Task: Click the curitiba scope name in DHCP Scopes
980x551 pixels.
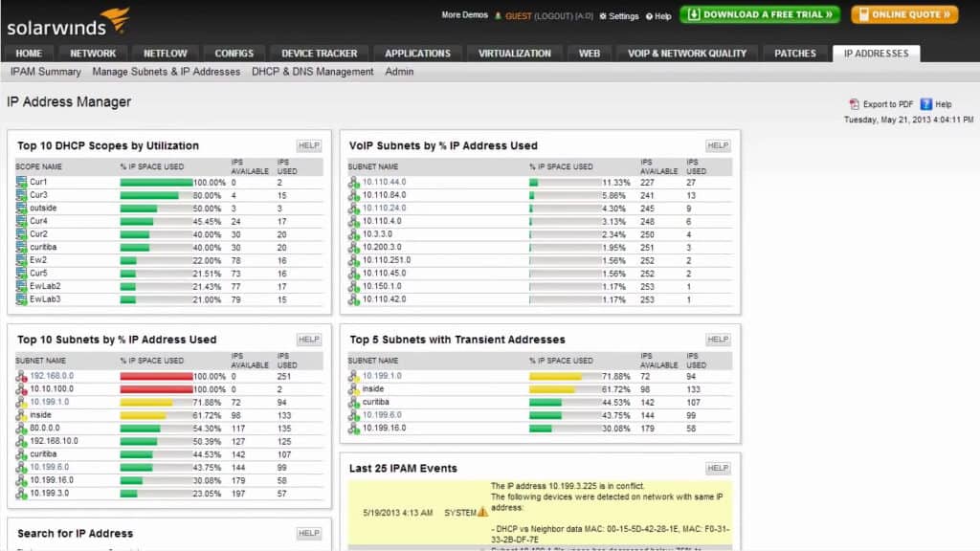Action: 43,248
